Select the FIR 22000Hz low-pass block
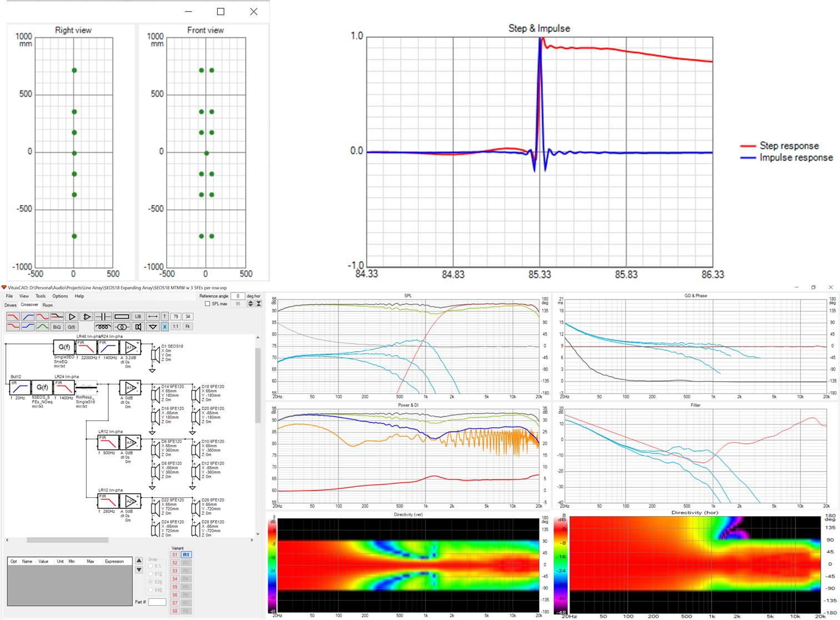Screen dimensions: 840x620 (86, 347)
